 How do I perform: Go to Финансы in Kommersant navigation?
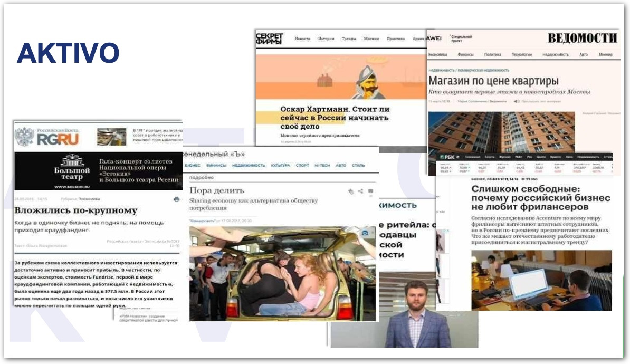(x=216, y=166)
